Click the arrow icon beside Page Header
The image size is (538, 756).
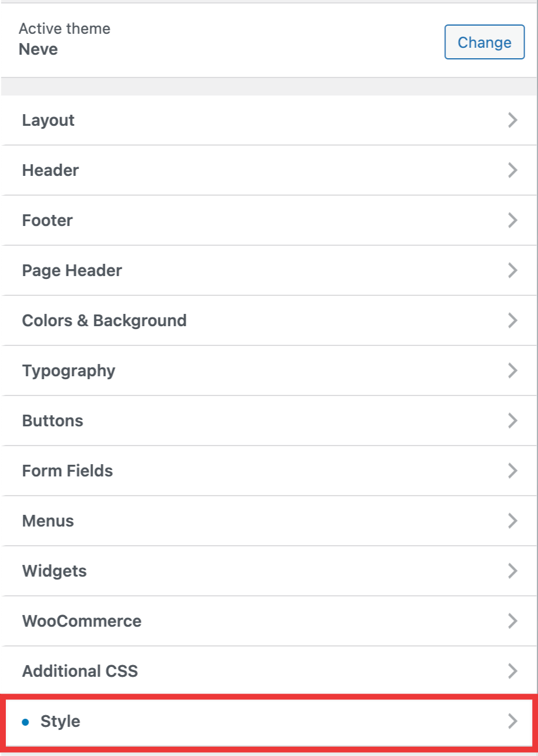(x=512, y=270)
